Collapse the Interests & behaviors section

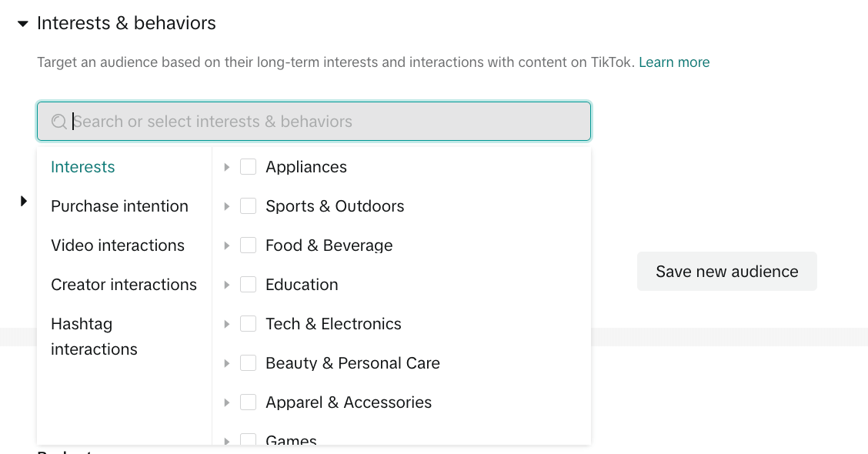(22, 24)
